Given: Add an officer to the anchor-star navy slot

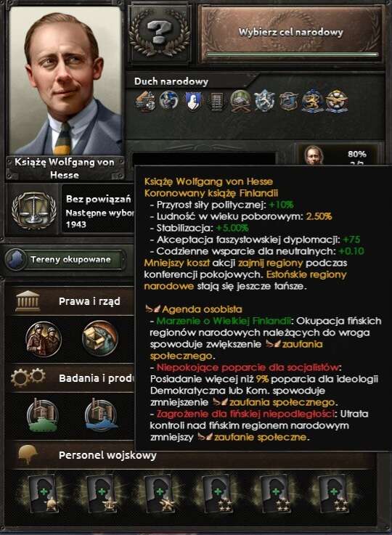Looking at the screenshot, I should pyautogui.click(x=102, y=494).
